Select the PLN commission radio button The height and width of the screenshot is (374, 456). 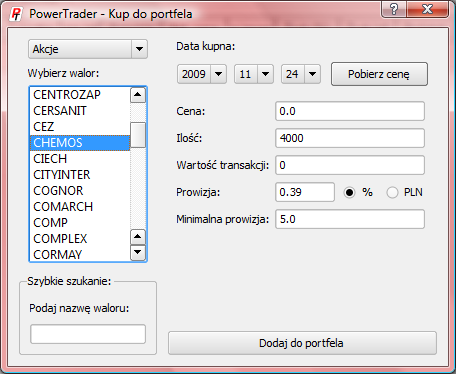coord(392,192)
